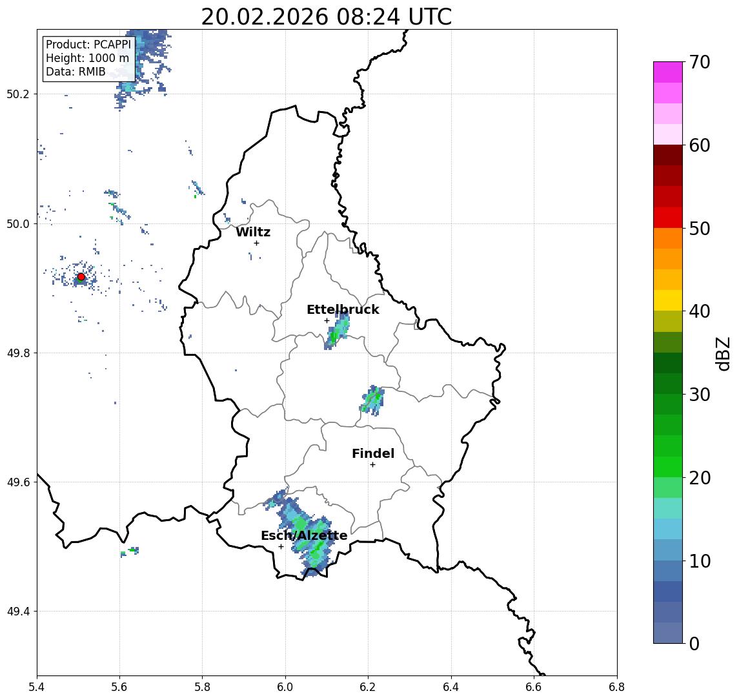The image size is (739, 700).
Task: Click the longitude tick label 5.6
Action: (119, 687)
